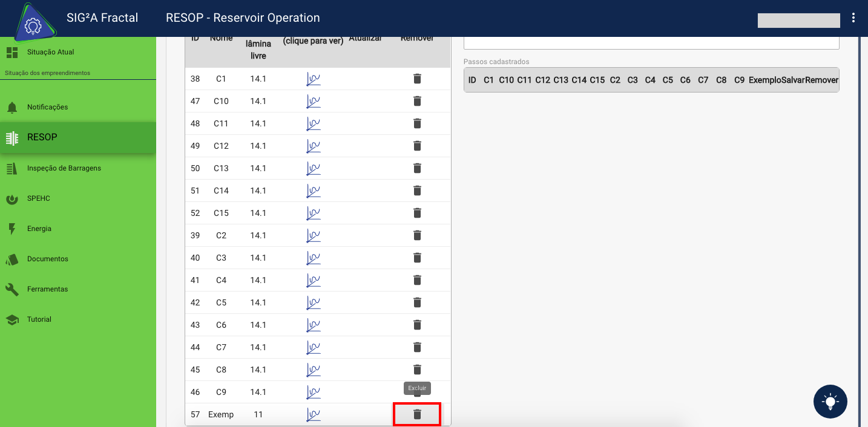This screenshot has height=427, width=868.
Task: Delete the C1 row with trash icon
Action: [417, 79]
